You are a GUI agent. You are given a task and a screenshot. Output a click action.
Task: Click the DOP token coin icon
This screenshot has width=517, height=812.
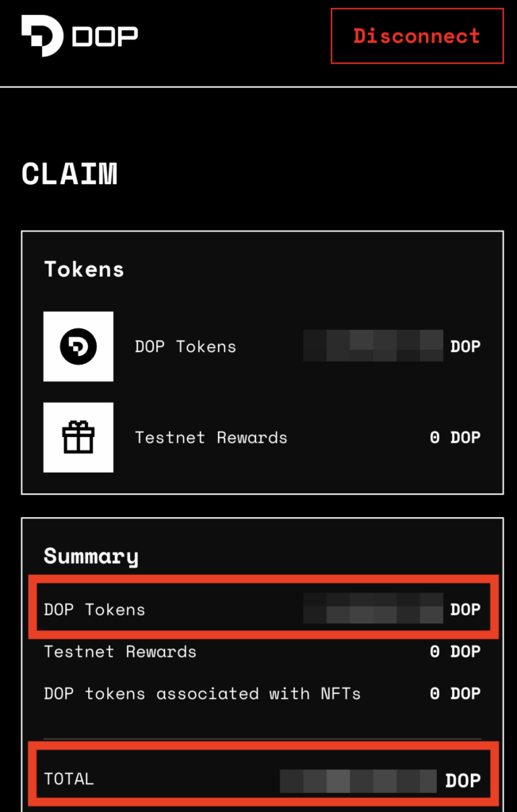79,347
